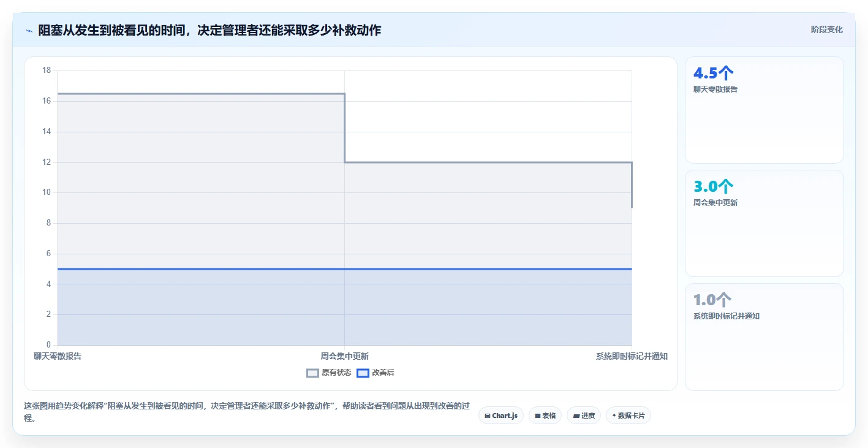
Task: Click the 数据卡片 sparkle icon
Action: 614,416
